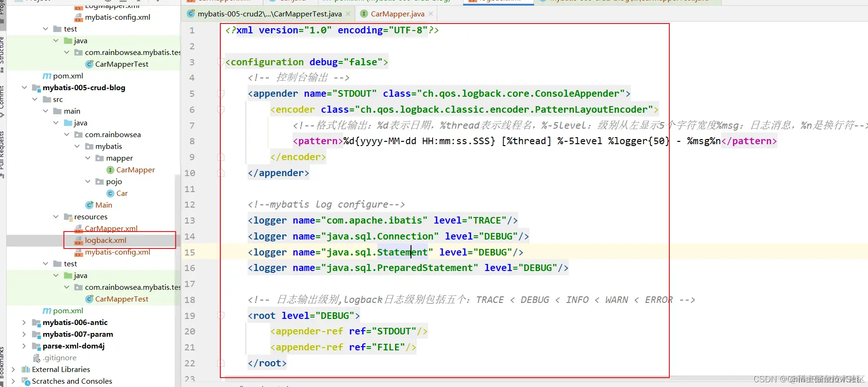Click the .gitignore file icon
The height and width of the screenshot is (387, 868).
(37, 358)
